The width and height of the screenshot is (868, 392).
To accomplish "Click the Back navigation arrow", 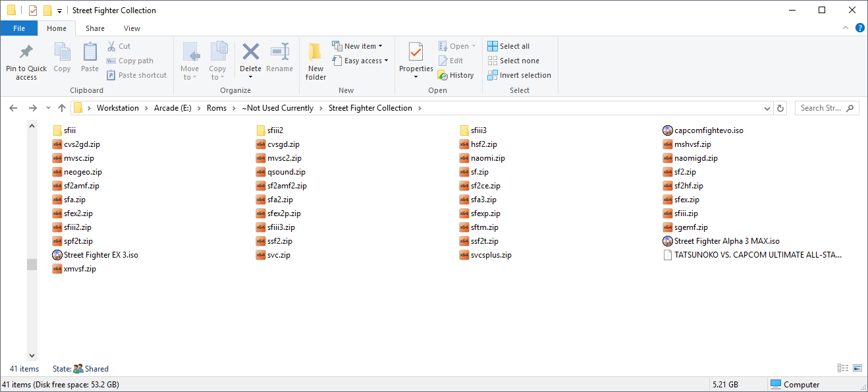I will point(14,108).
